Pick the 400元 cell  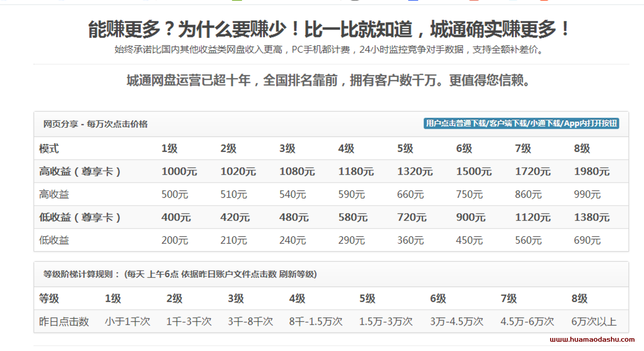[176, 217]
